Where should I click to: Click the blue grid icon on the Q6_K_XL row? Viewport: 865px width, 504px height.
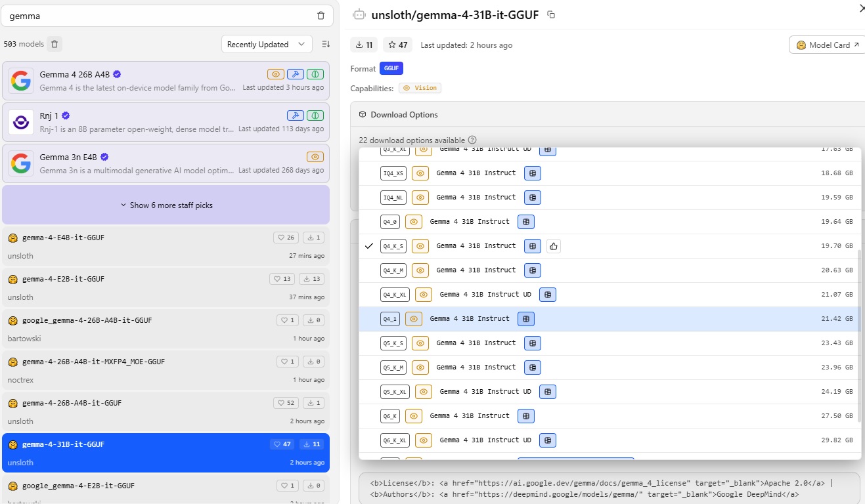pyautogui.click(x=548, y=440)
